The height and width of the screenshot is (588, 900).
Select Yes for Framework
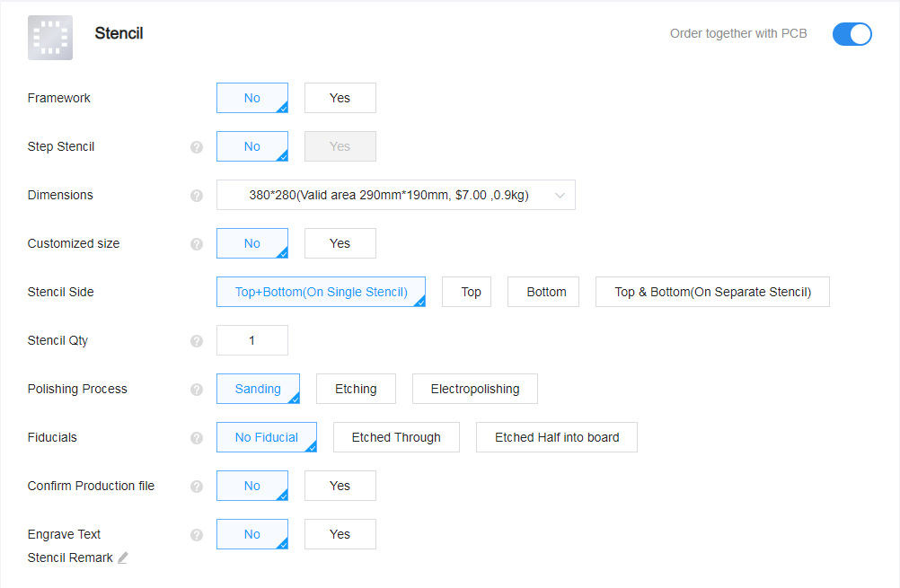pyautogui.click(x=340, y=98)
